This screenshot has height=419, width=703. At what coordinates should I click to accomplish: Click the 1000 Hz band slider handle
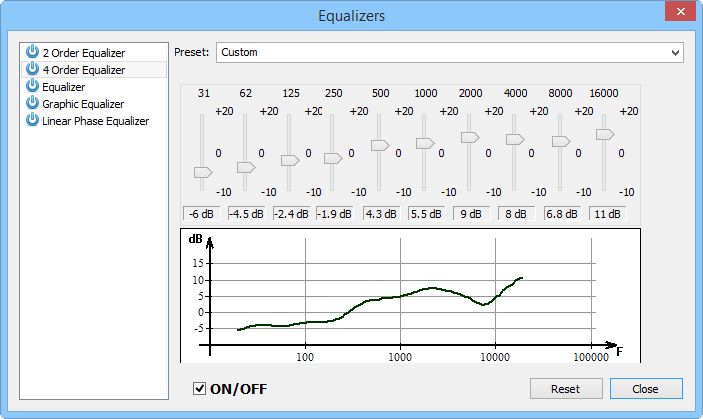point(425,144)
